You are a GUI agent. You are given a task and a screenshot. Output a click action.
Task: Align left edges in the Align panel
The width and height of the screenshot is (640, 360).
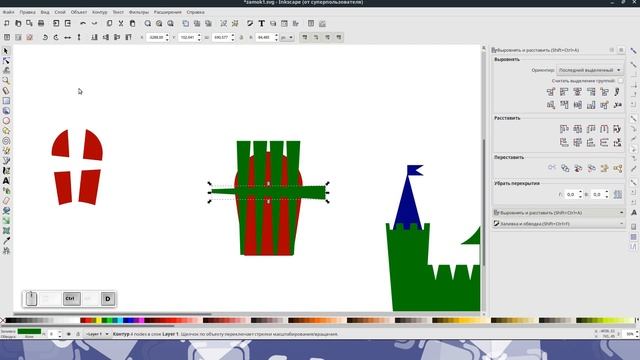[x=564, y=92]
